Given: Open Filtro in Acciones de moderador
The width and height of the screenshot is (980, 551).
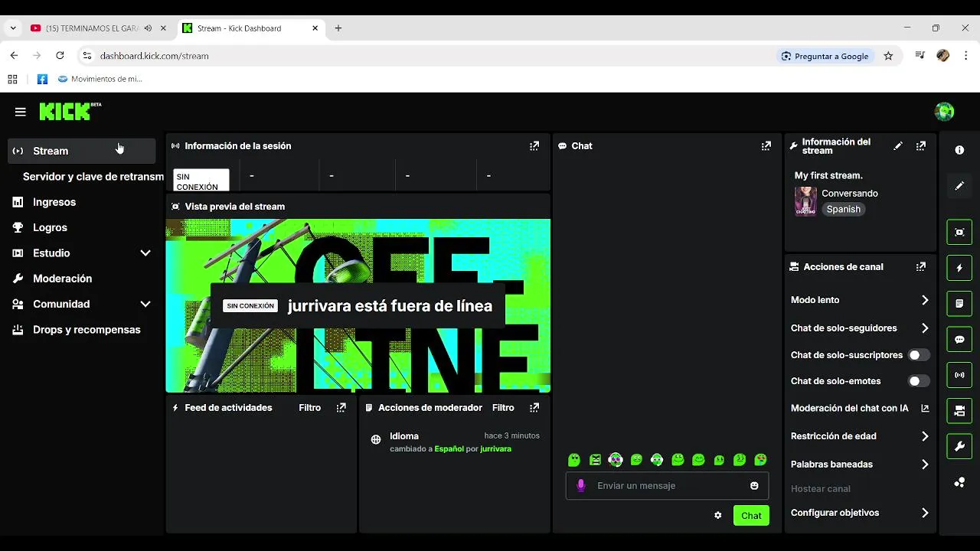Looking at the screenshot, I should pos(503,408).
